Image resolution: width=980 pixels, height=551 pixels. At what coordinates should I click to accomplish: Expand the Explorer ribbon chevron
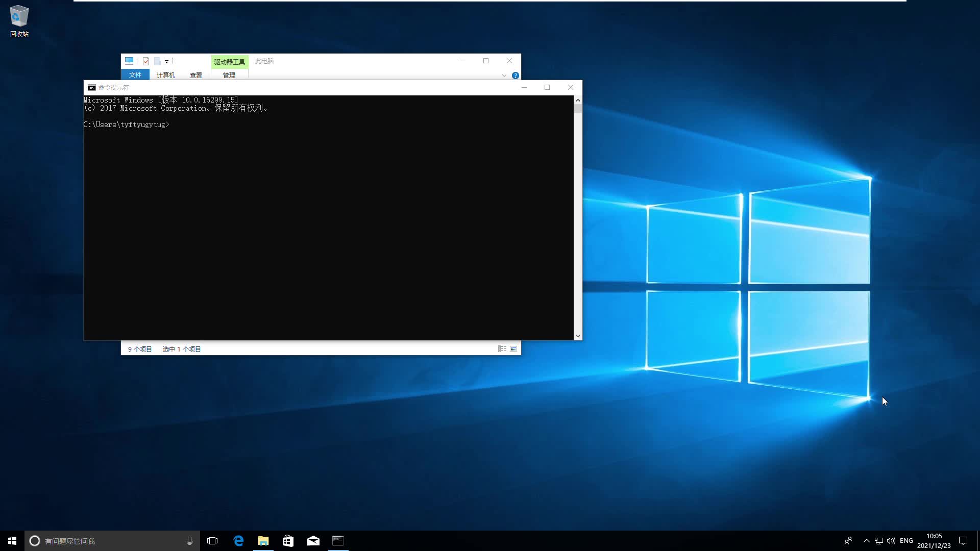tap(504, 76)
